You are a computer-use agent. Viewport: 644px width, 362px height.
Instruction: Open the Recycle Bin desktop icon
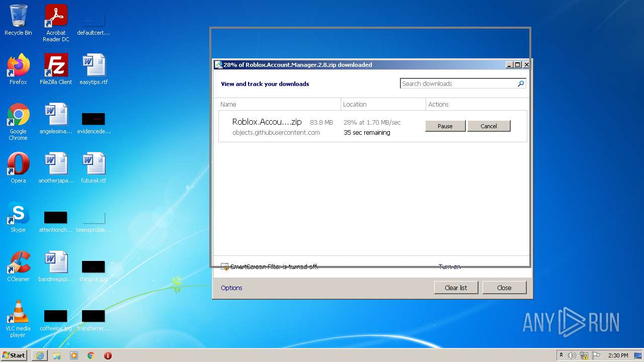(18, 20)
